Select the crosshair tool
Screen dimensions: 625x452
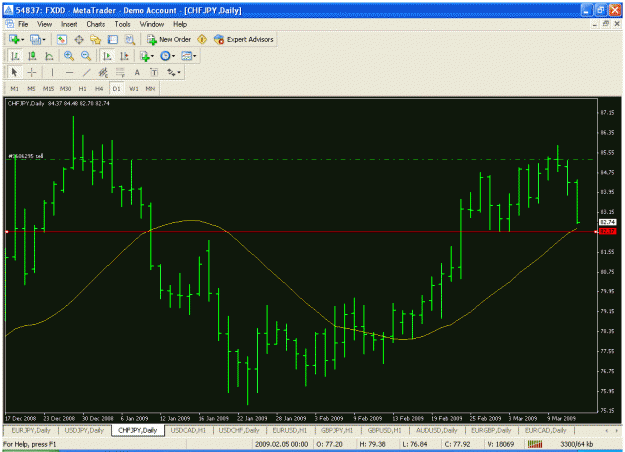click(x=32, y=73)
